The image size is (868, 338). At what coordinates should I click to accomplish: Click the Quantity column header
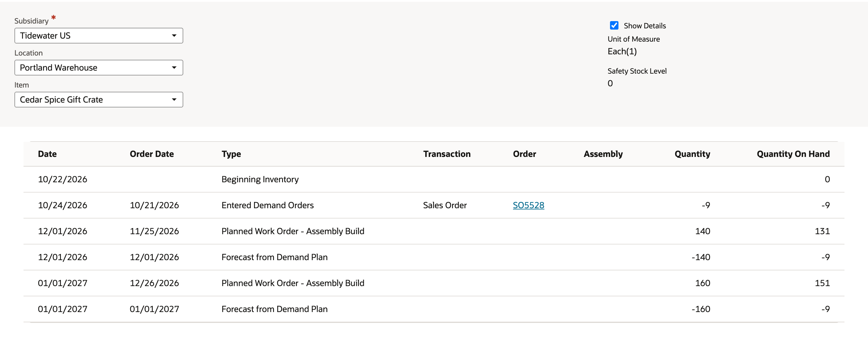692,154
